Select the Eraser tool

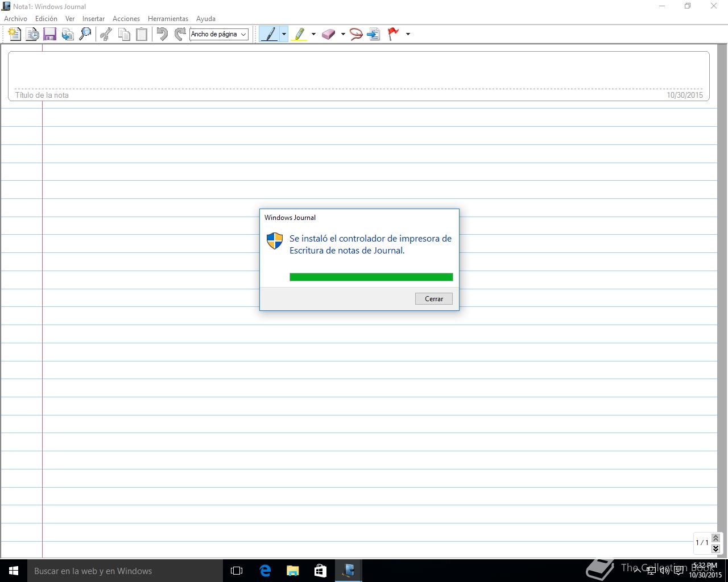[x=329, y=34]
